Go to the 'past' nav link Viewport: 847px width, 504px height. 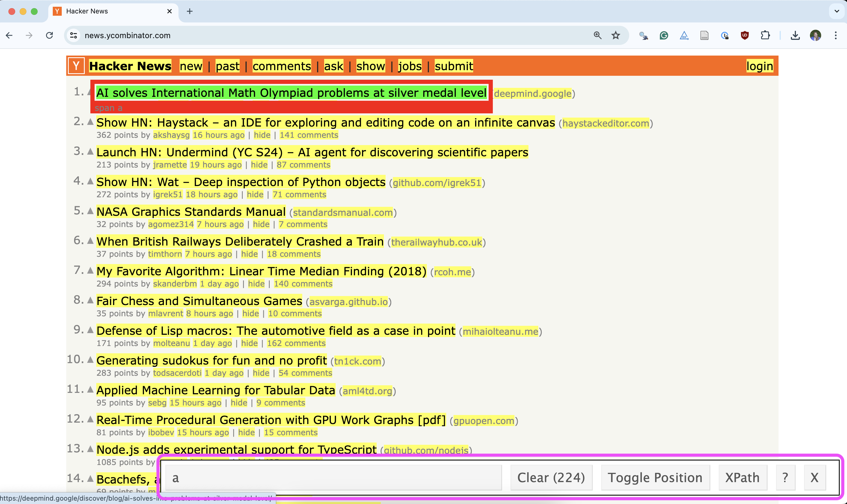228,66
